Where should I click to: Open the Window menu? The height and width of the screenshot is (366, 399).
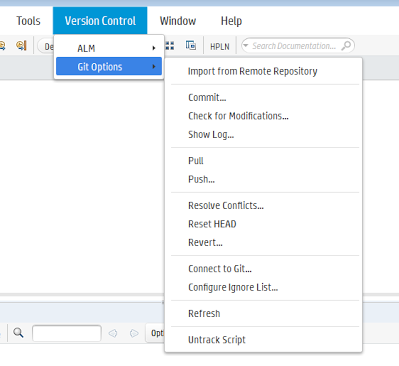click(x=178, y=21)
